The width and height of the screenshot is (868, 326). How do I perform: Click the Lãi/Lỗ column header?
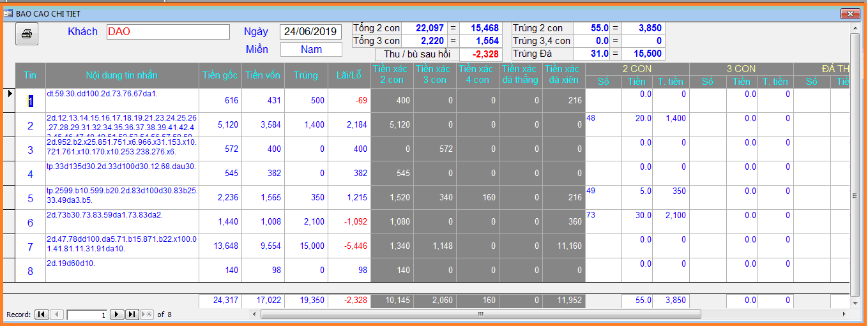(349, 75)
